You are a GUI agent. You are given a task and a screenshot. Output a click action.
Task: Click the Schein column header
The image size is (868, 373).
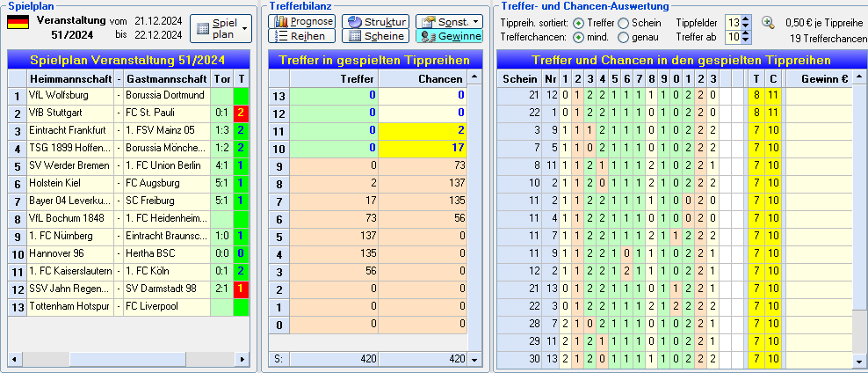point(520,78)
